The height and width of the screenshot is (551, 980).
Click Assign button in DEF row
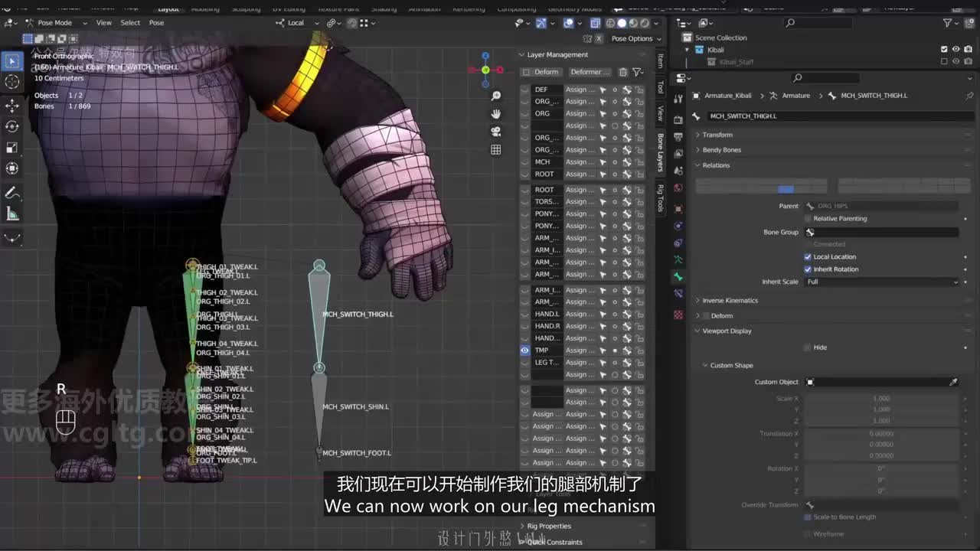tap(579, 90)
